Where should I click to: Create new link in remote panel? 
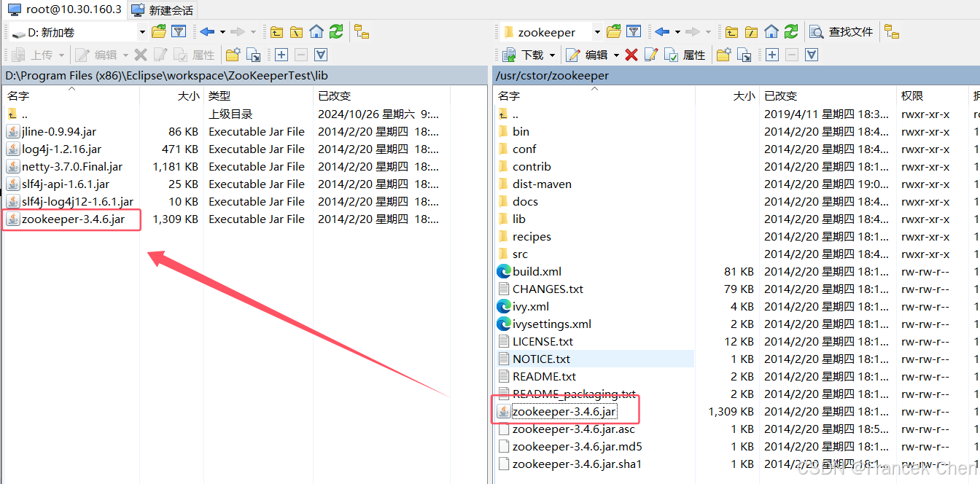point(744,55)
